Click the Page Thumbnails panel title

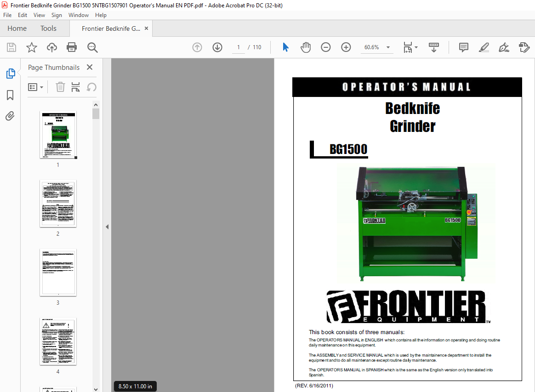pos(54,68)
